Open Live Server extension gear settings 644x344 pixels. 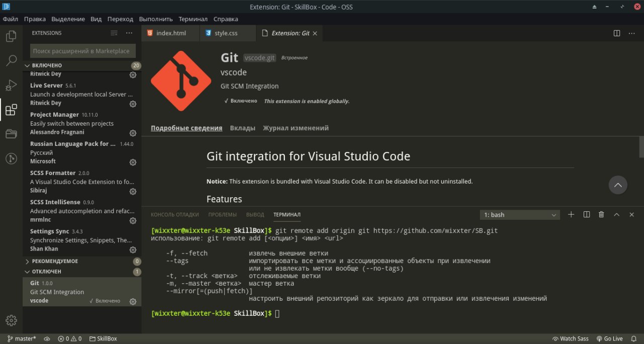coord(133,104)
